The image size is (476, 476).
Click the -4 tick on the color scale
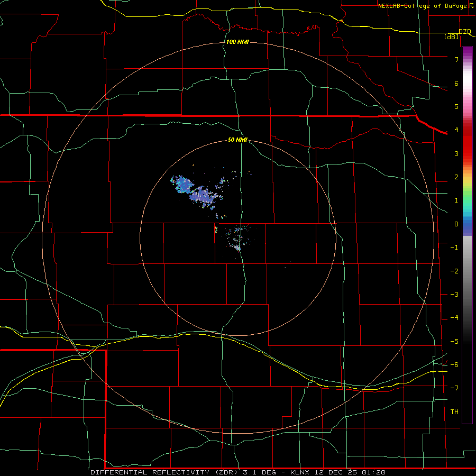454,318
